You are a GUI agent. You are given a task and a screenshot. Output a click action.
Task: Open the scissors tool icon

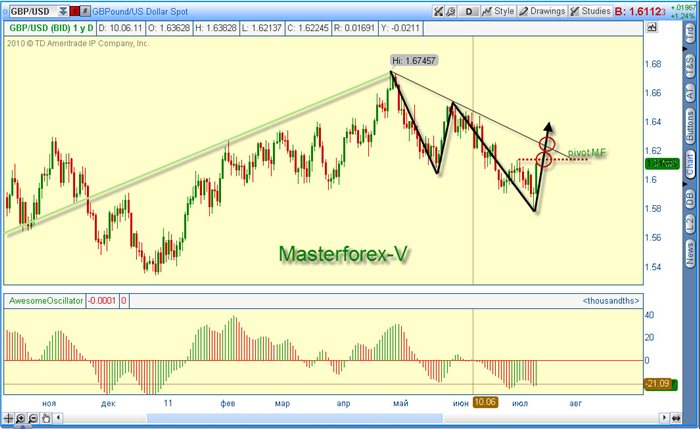(x=438, y=11)
